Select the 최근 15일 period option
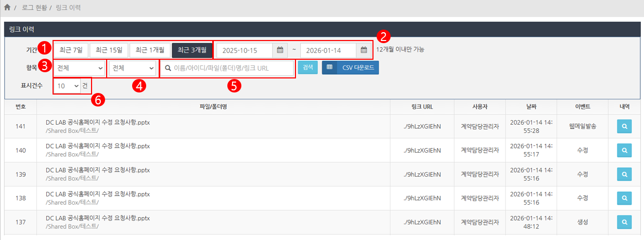The height and width of the screenshot is (240, 644). [109, 50]
